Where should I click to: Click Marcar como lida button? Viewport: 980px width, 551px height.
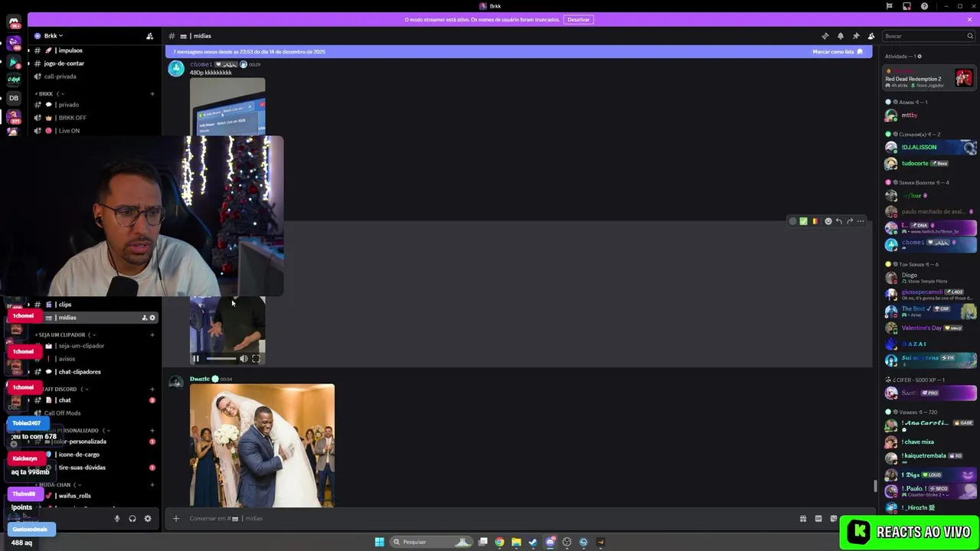pos(838,52)
